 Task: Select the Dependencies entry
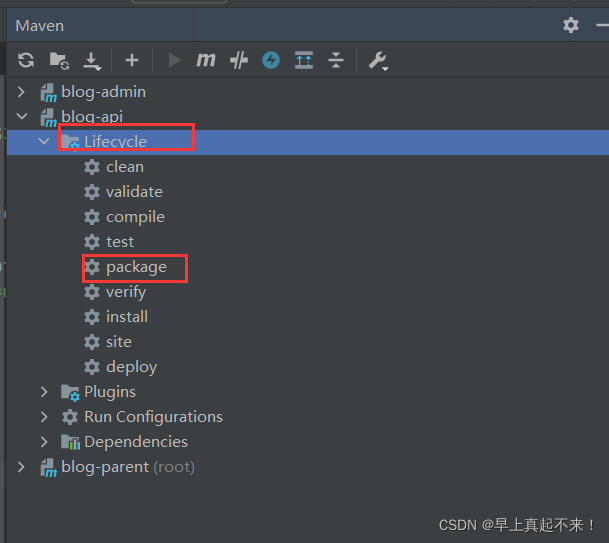136,442
